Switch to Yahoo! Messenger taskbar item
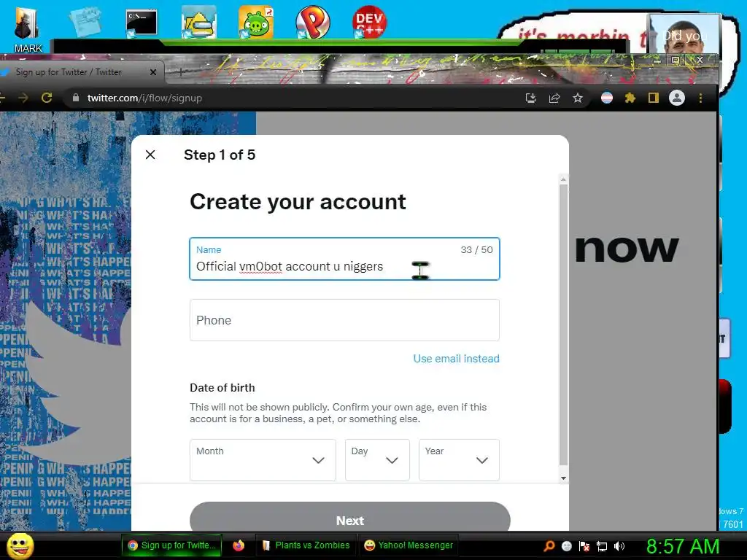This screenshot has height=560, width=747. pyautogui.click(x=409, y=545)
